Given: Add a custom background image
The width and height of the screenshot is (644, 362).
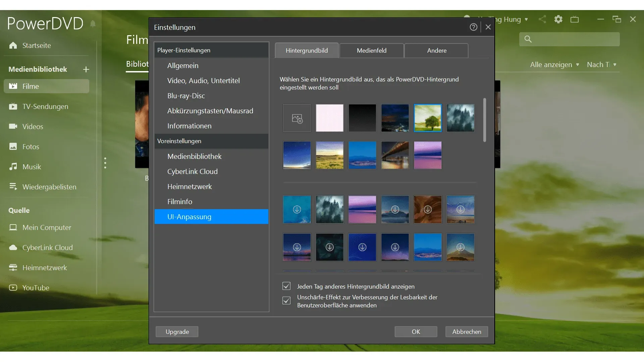Looking at the screenshot, I should coord(297,118).
